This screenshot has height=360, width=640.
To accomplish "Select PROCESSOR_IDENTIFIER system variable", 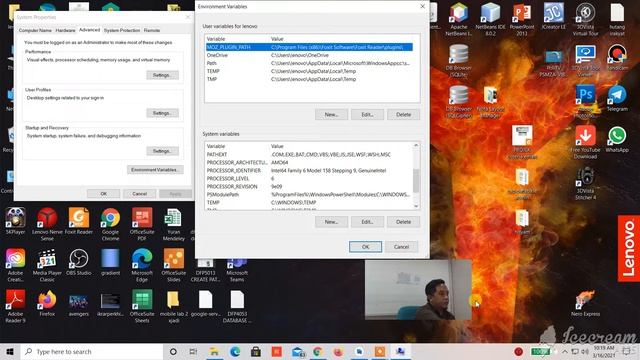I will pos(309,170).
